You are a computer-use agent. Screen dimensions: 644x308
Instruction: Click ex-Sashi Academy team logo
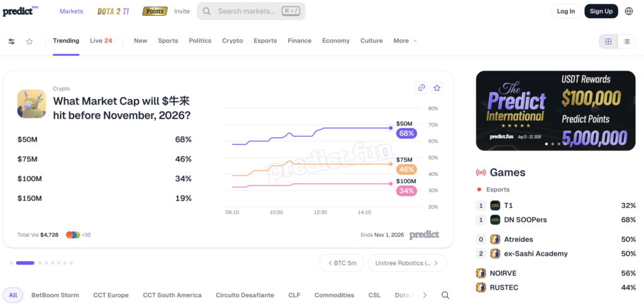(496, 253)
